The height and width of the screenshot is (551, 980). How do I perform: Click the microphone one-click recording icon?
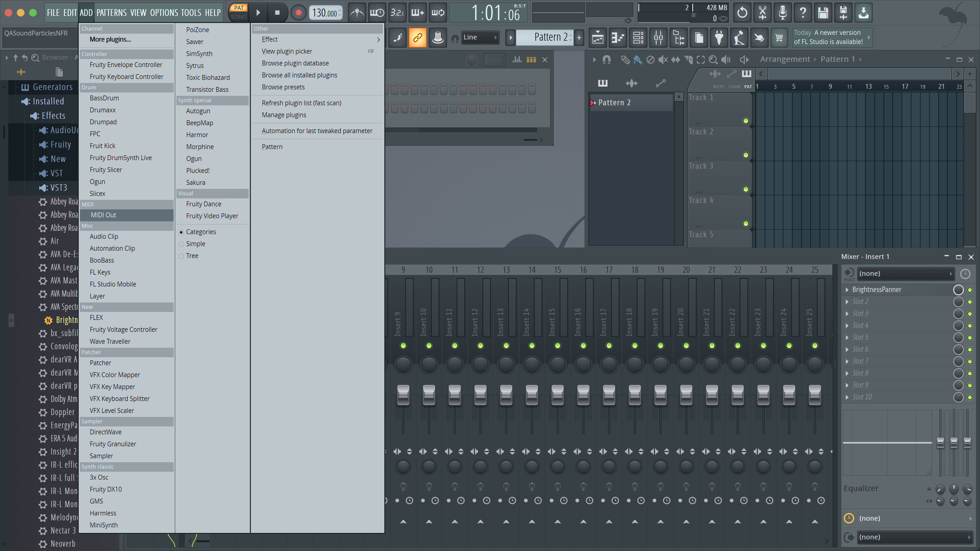(782, 13)
